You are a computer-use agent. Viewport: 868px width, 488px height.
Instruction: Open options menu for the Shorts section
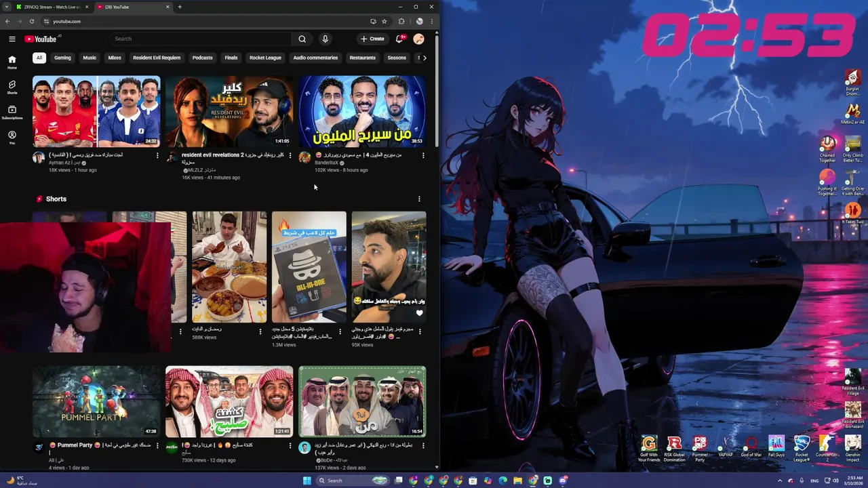point(419,199)
